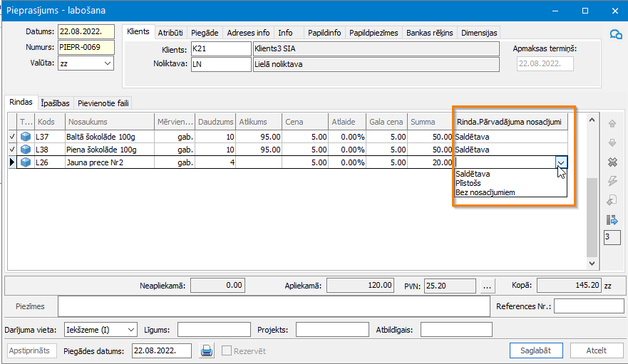Toggle the checkmark on row L37
The height and width of the screenshot is (364, 628).
(11, 137)
